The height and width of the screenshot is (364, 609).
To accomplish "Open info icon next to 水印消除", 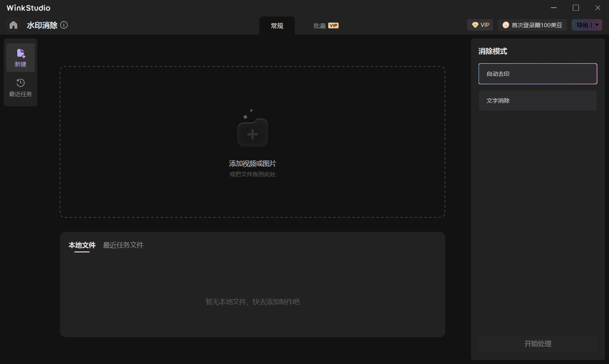I will (64, 25).
